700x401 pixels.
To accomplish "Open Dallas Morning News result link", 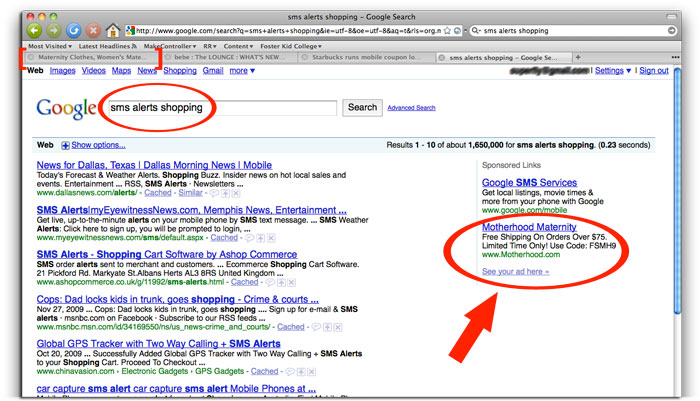I will point(154,165).
